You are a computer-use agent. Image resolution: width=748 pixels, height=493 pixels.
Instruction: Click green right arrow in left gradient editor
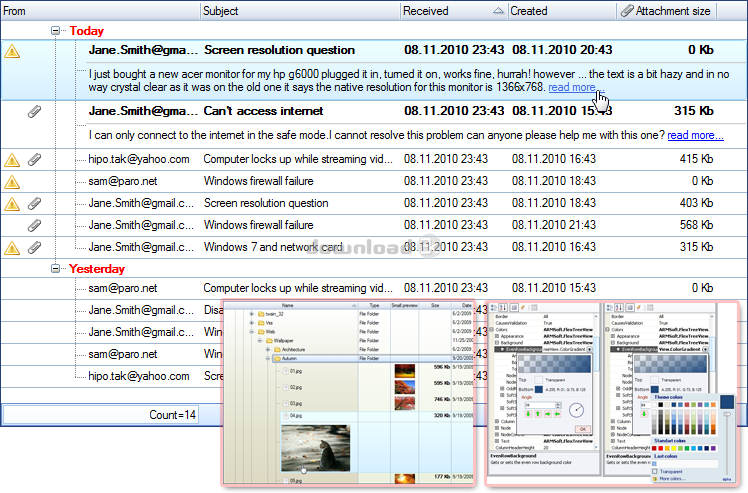click(x=548, y=414)
